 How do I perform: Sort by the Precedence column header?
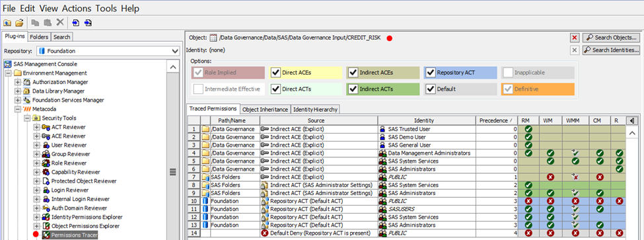(x=497, y=120)
